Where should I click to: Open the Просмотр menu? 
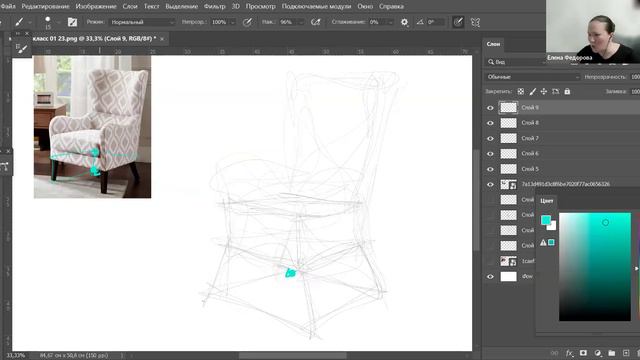(x=260, y=7)
